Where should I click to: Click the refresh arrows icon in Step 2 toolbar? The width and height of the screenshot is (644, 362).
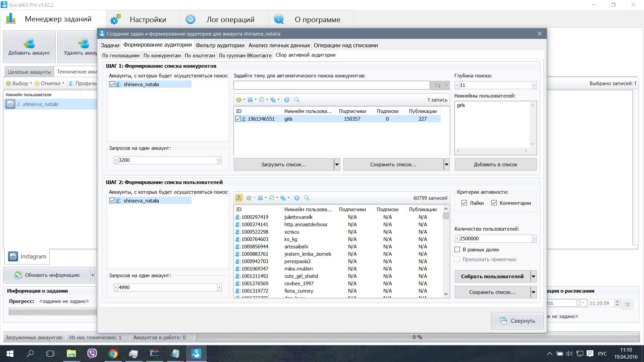272,198
